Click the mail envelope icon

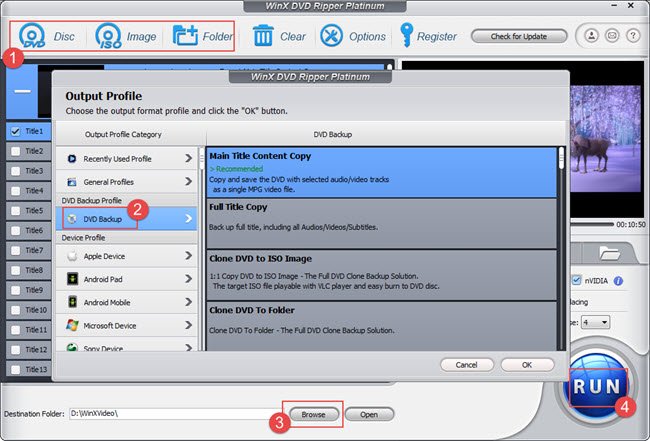612,36
